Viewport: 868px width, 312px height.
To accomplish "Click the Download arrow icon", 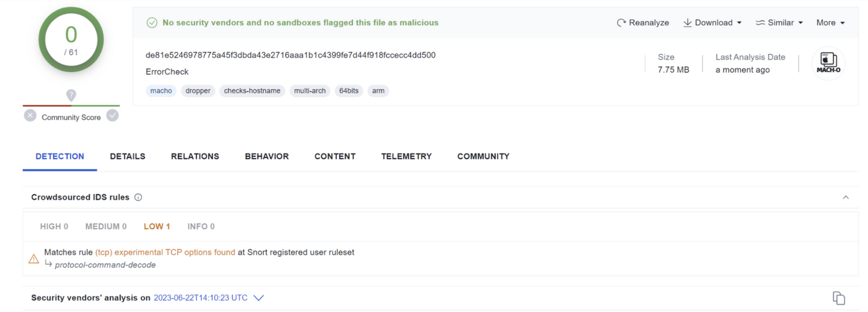I will (687, 23).
